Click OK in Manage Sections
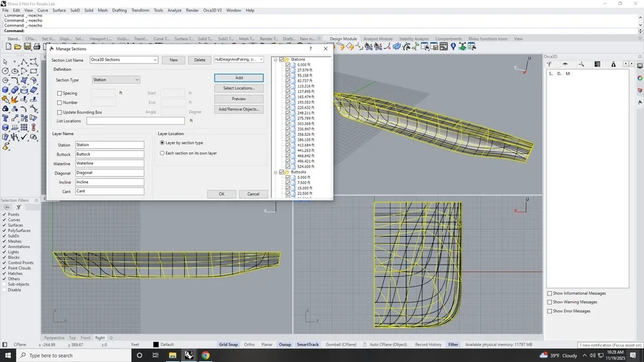Image resolution: width=644 pixels, height=362 pixels. click(x=221, y=194)
